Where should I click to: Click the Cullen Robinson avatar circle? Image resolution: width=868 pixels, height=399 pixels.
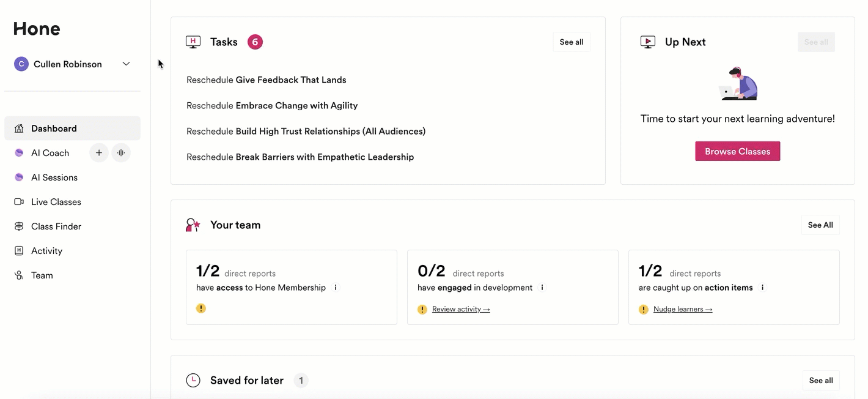(x=21, y=64)
